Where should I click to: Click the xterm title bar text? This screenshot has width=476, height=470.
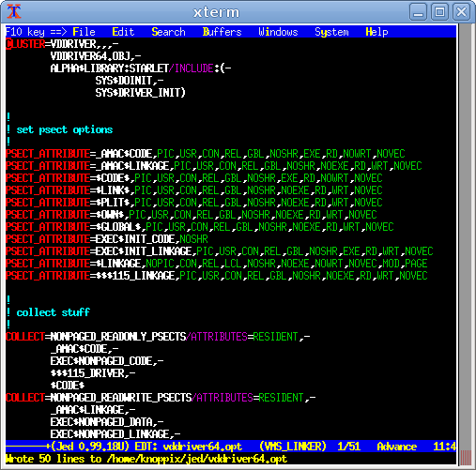point(216,12)
